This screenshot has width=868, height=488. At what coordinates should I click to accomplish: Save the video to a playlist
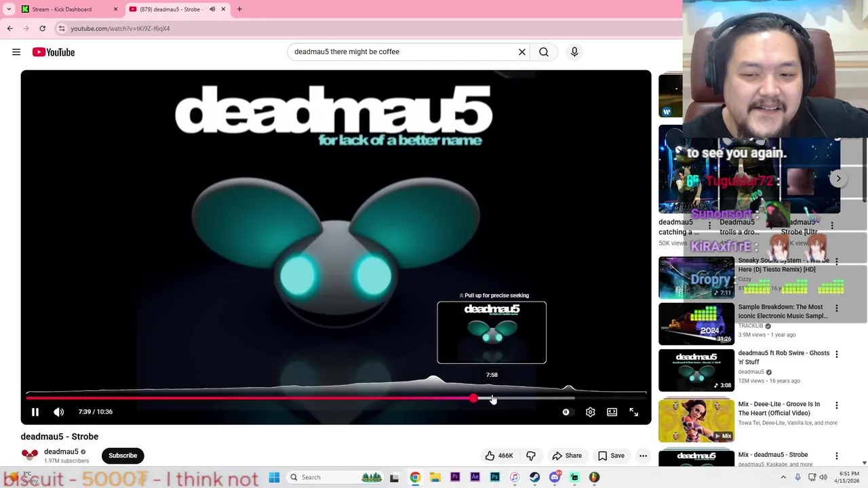click(611, 455)
